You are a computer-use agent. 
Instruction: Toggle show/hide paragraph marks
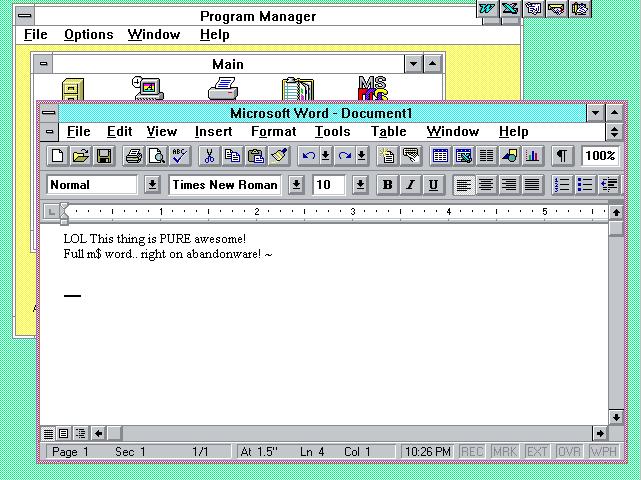562,156
